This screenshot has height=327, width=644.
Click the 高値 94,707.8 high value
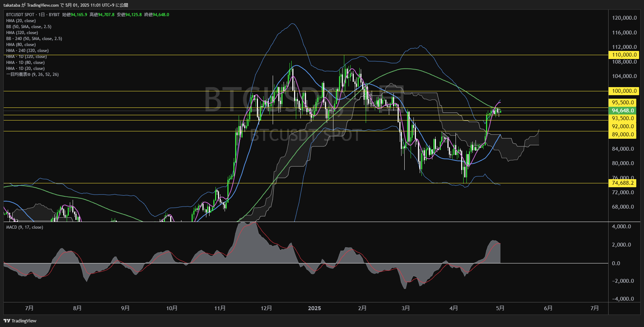click(x=102, y=15)
